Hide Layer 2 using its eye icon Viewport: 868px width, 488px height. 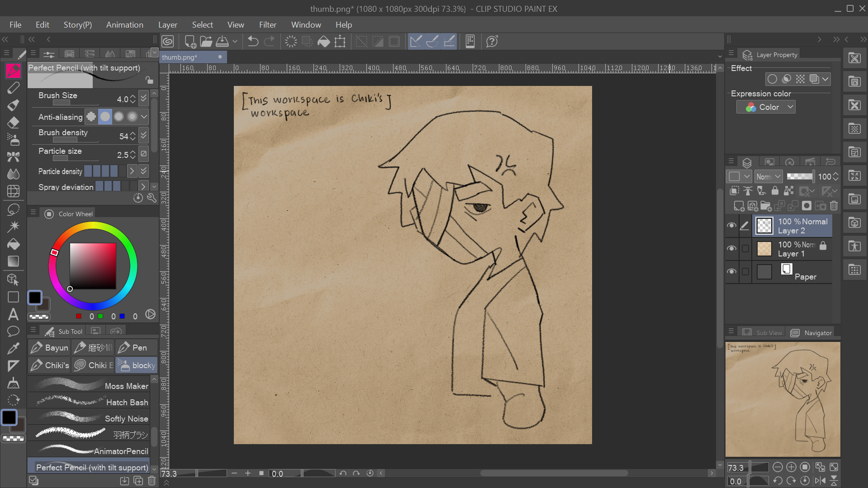(x=731, y=226)
